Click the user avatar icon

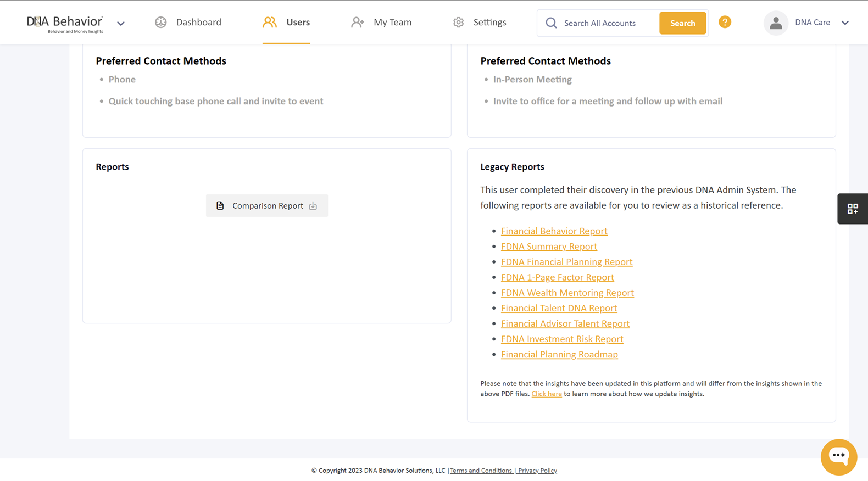point(776,23)
